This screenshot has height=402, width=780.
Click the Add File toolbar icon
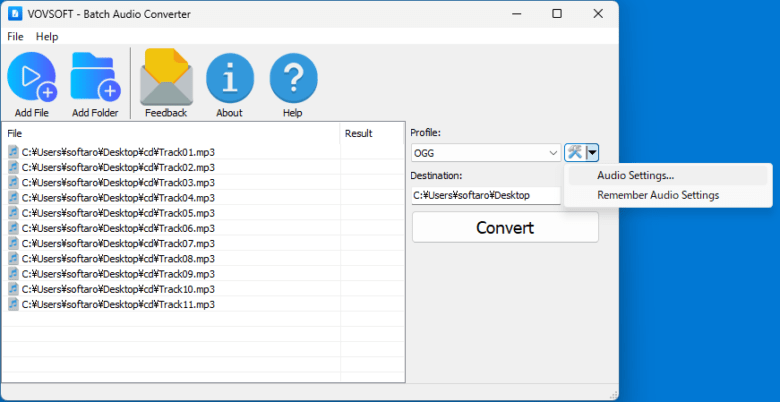coord(32,77)
